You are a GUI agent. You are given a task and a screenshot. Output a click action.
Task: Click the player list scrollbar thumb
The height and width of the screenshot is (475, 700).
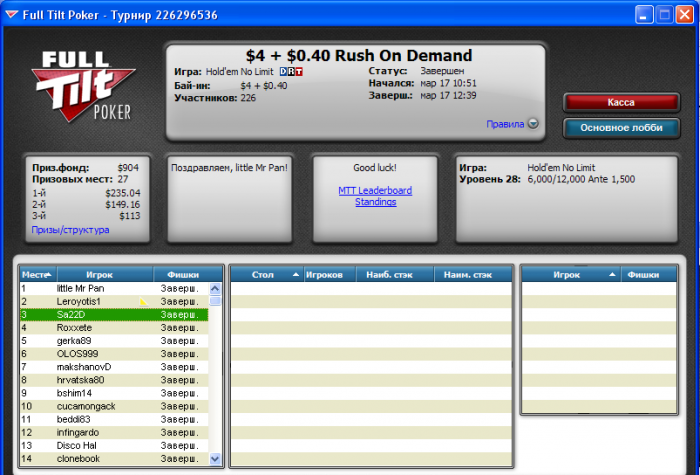[x=215, y=301]
